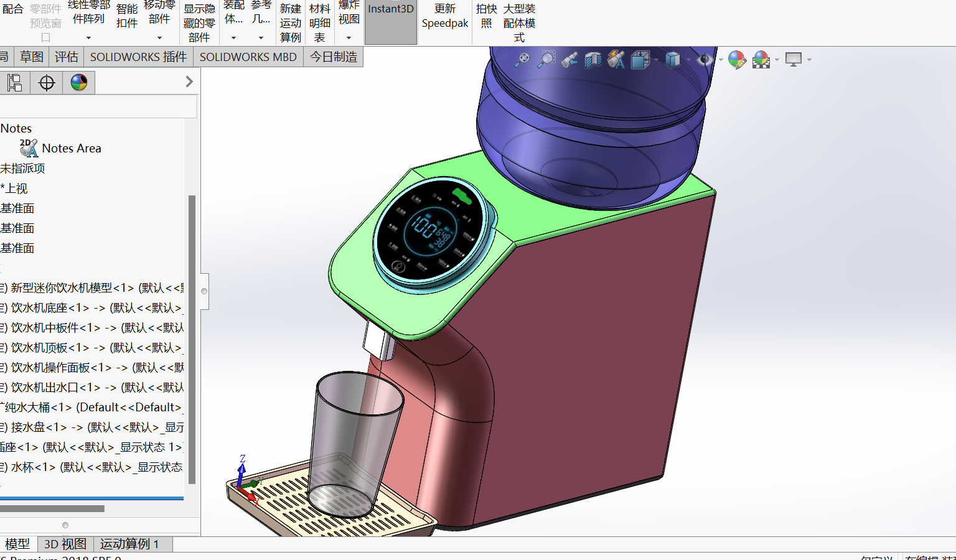The image size is (956, 560).
Task: Expand the View Settings dropdown arrow
Action: click(x=809, y=60)
